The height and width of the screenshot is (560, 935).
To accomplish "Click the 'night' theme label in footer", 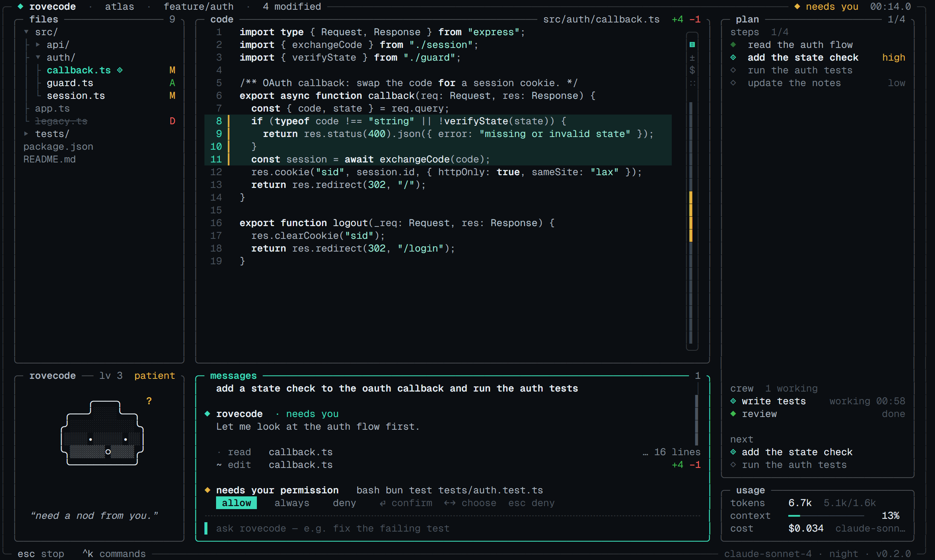I will (x=844, y=554).
